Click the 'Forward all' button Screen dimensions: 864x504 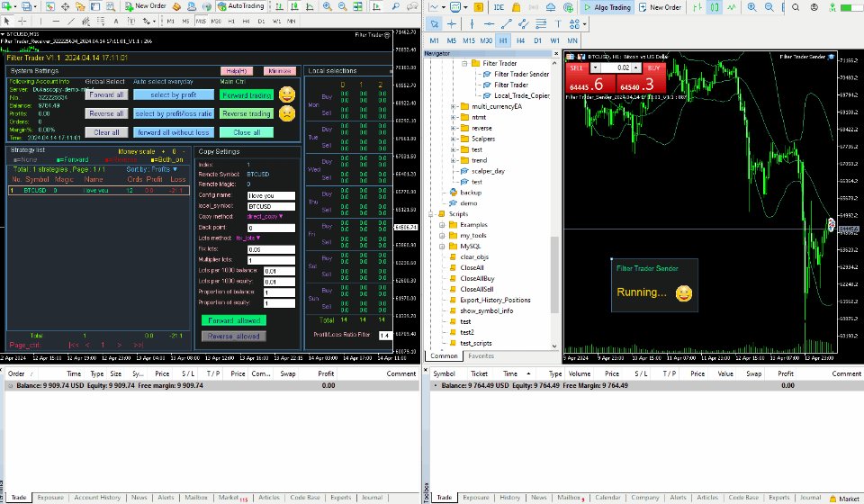click(107, 94)
